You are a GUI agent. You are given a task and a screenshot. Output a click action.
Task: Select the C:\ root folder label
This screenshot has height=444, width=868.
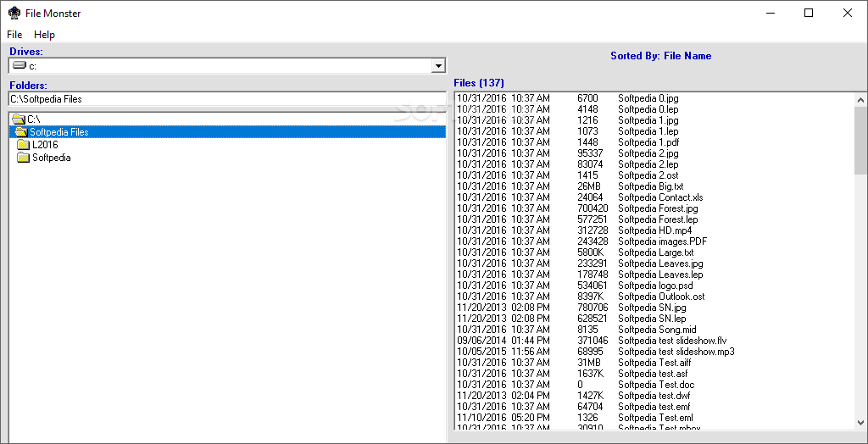click(x=34, y=119)
